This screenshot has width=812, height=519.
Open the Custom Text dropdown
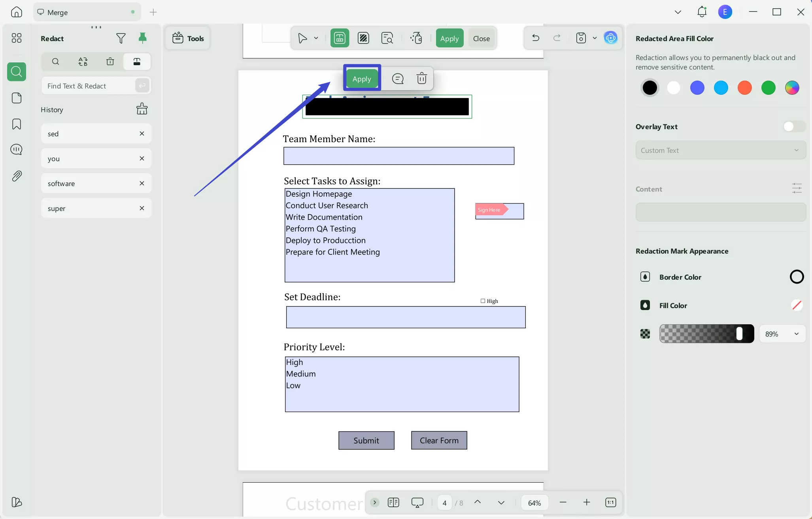[721, 150]
